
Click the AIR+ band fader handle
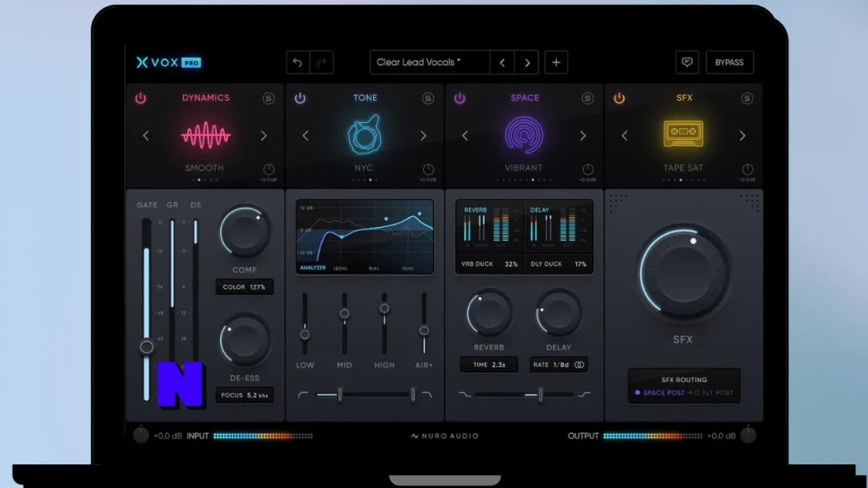click(424, 330)
